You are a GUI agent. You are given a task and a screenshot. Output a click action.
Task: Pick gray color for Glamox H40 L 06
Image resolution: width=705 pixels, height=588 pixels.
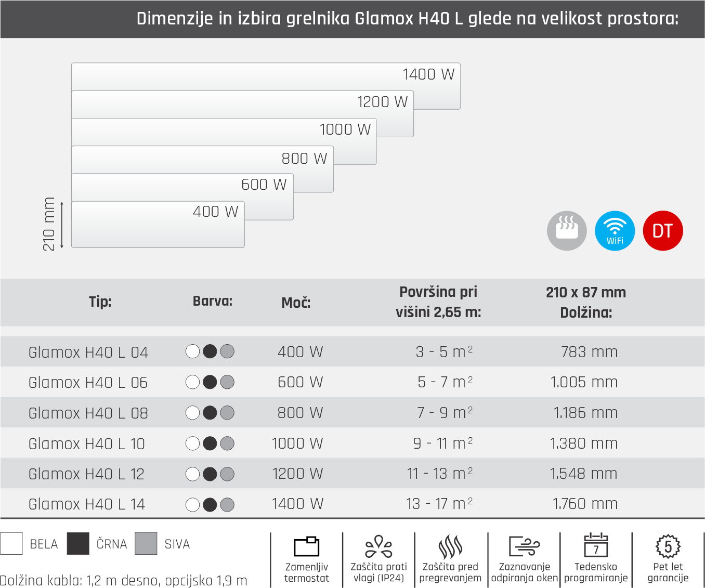click(227, 382)
